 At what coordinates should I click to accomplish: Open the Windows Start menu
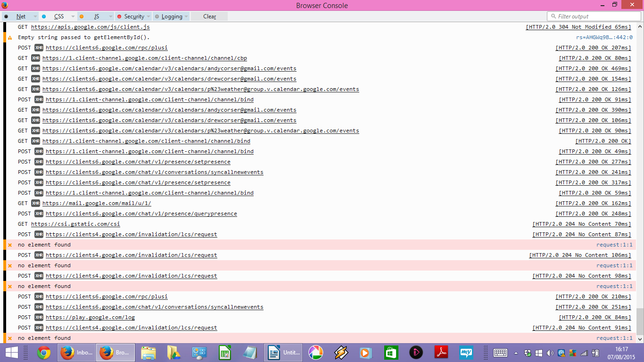pos(12,353)
